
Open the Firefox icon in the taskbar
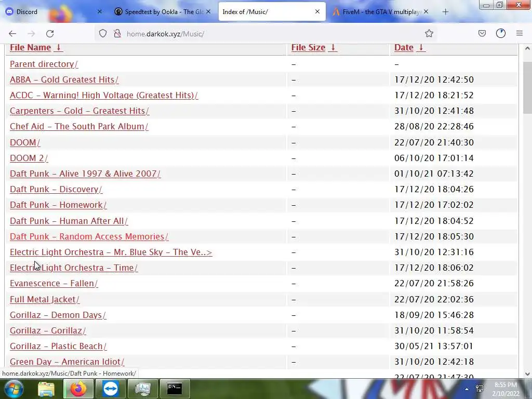coord(78,389)
